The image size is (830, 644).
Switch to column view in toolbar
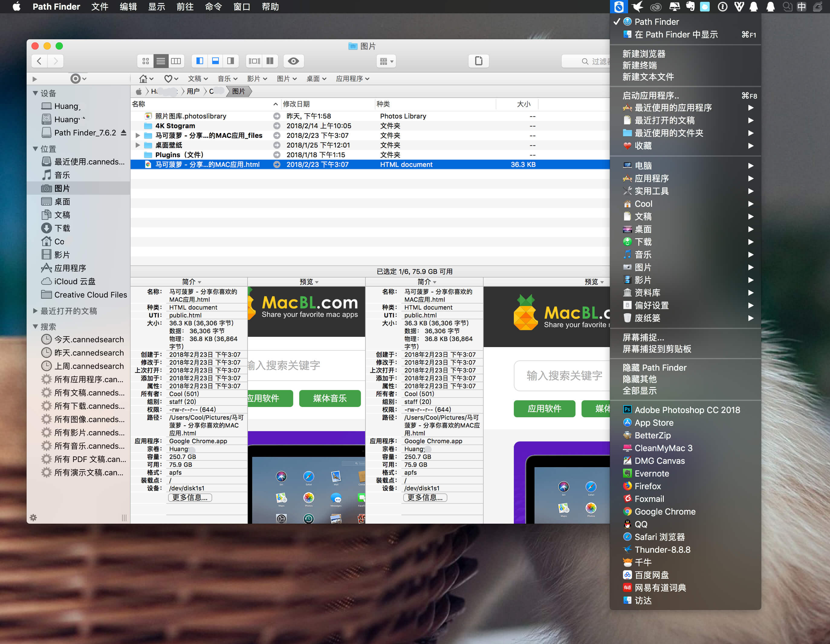[x=176, y=61]
